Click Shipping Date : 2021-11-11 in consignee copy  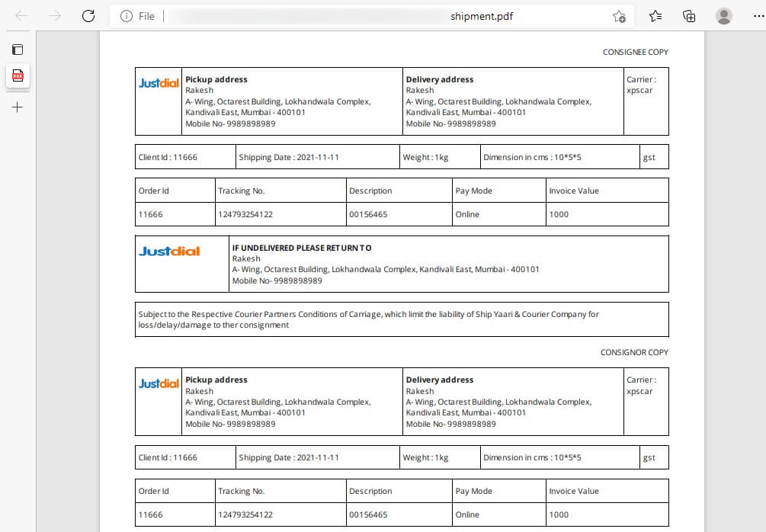coord(289,157)
